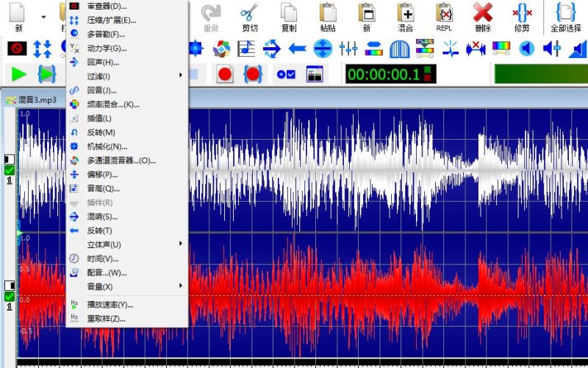Click the REPL replace icon
This screenshot has height=368, width=588.
444,13
